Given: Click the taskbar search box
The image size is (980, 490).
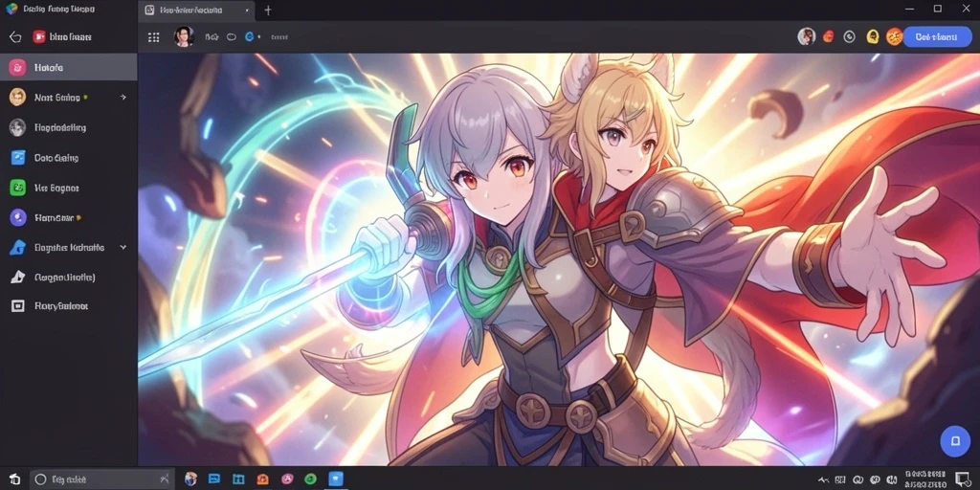Looking at the screenshot, I should tap(101, 479).
